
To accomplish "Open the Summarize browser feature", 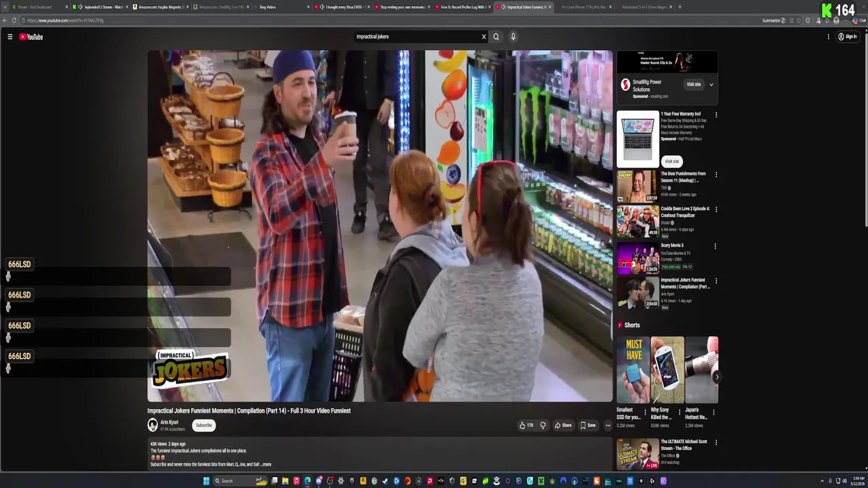I will click(x=774, y=20).
